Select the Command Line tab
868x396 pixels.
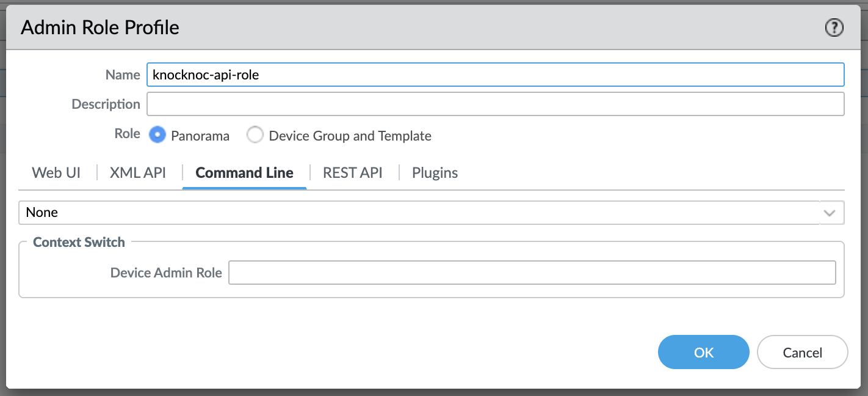pyautogui.click(x=244, y=173)
